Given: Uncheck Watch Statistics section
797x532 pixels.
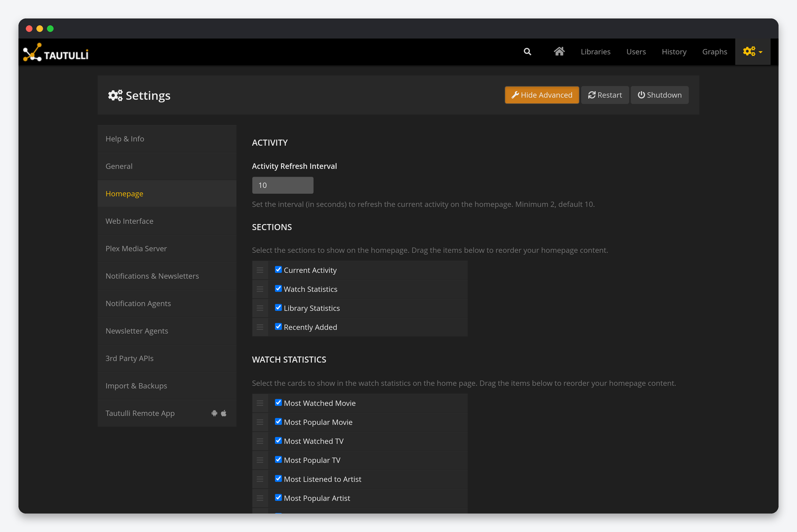Looking at the screenshot, I should (x=278, y=289).
